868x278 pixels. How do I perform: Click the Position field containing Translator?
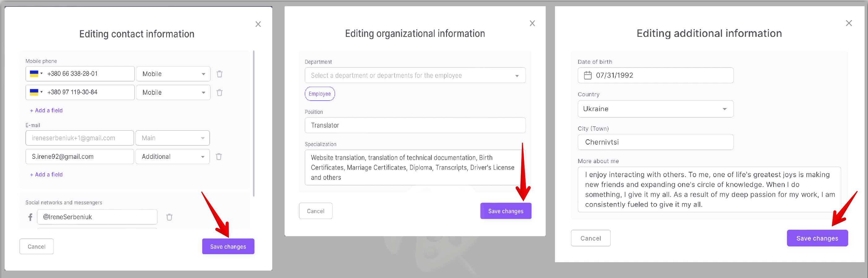point(415,125)
